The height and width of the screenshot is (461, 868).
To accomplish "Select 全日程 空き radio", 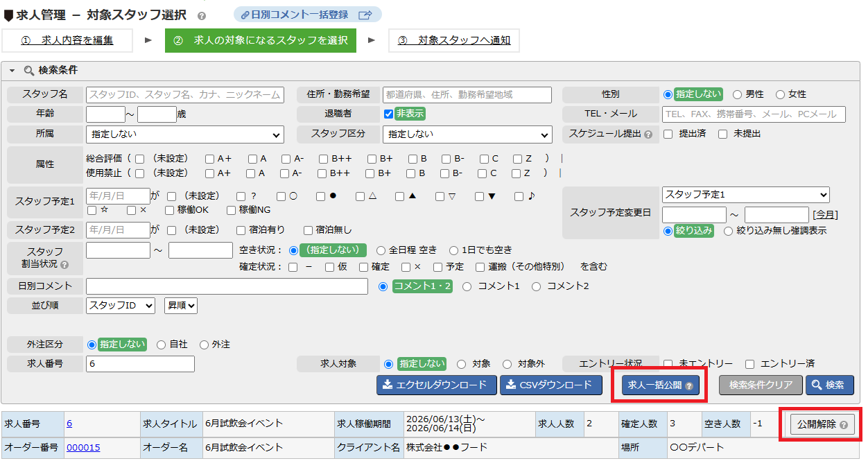I will (381, 250).
